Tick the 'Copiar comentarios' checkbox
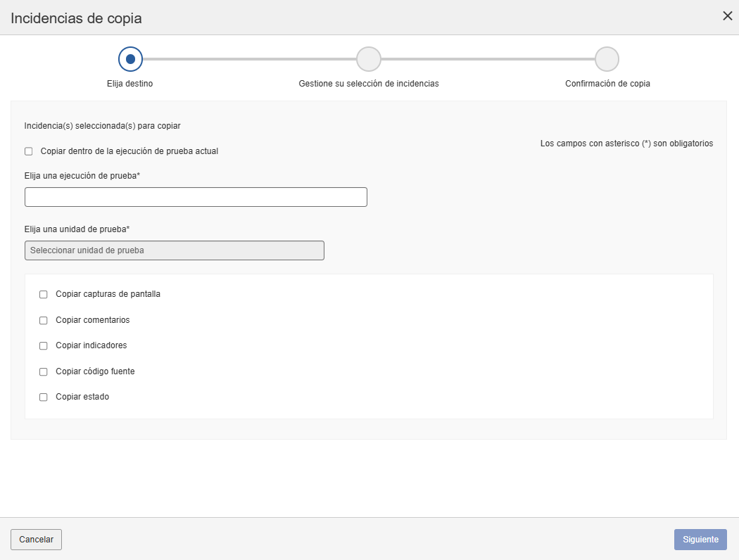739x560 pixels. pyautogui.click(x=44, y=320)
